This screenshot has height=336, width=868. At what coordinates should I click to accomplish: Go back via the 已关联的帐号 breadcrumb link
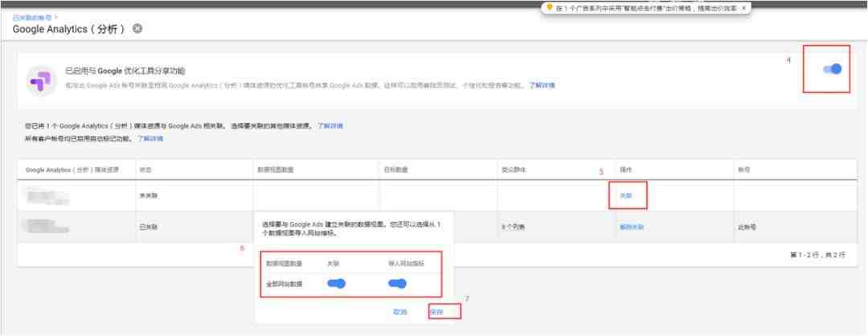(x=31, y=18)
